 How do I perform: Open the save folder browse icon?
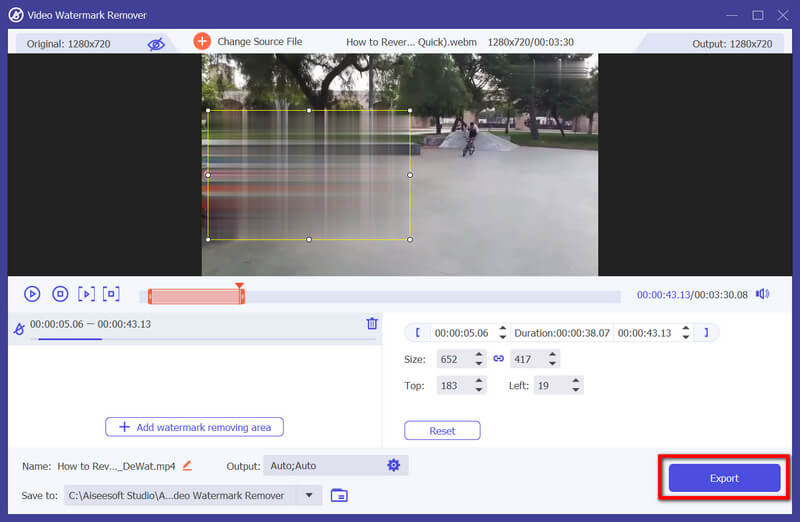(339, 495)
